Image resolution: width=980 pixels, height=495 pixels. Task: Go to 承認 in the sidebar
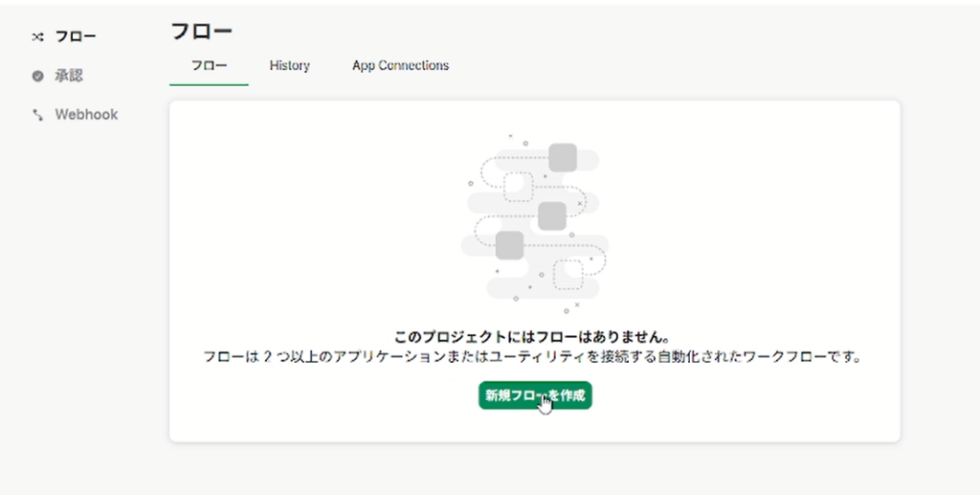(69, 76)
